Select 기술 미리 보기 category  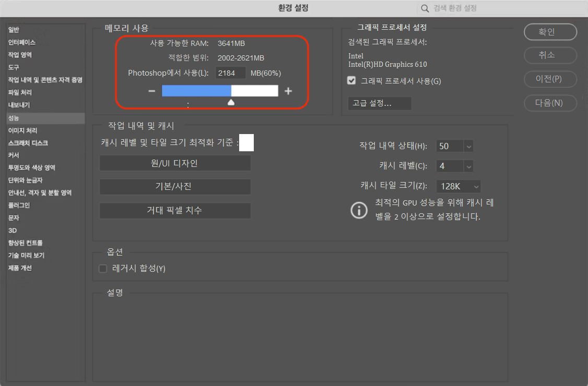point(26,255)
